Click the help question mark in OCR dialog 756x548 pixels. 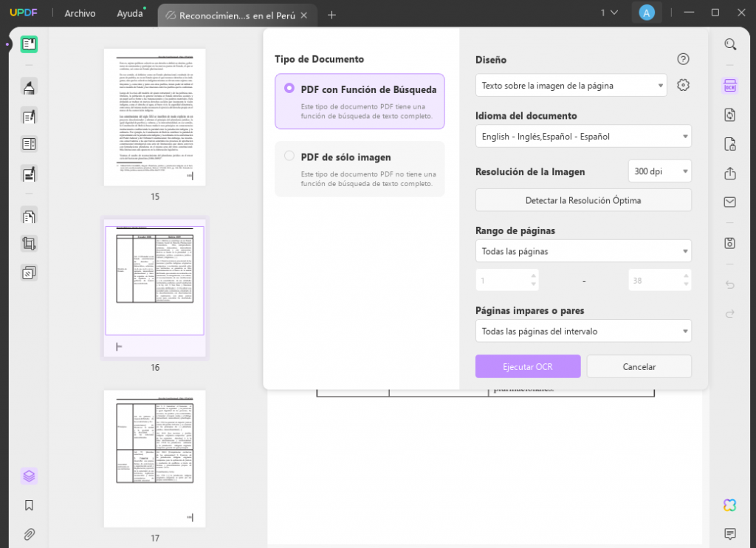(x=683, y=59)
